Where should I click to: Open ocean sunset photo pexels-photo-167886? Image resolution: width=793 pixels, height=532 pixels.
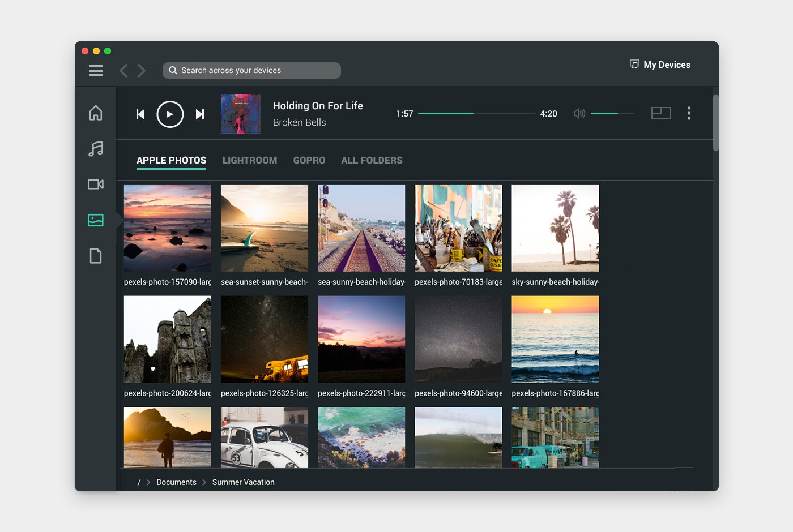(555, 339)
